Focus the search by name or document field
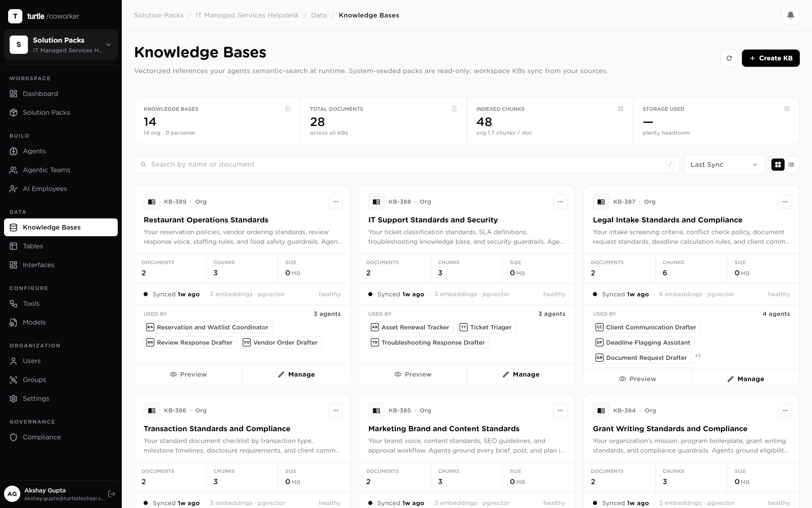The height and width of the screenshot is (508, 812). pyautogui.click(x=407, y=165)
